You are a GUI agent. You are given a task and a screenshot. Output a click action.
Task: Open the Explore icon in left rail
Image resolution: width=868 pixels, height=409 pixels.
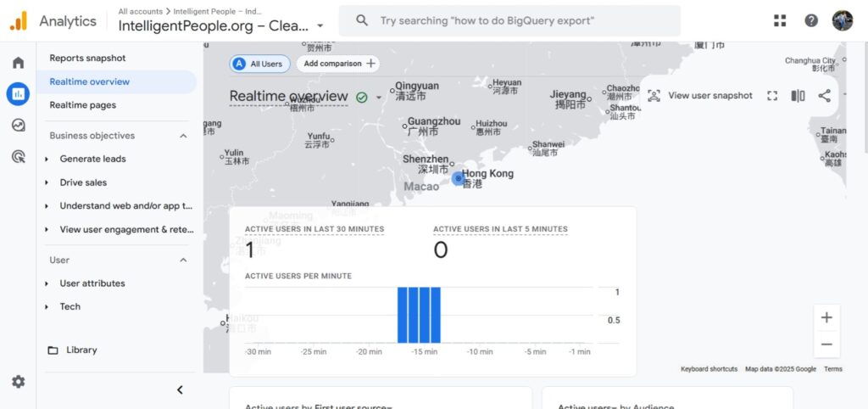point(18,126)
